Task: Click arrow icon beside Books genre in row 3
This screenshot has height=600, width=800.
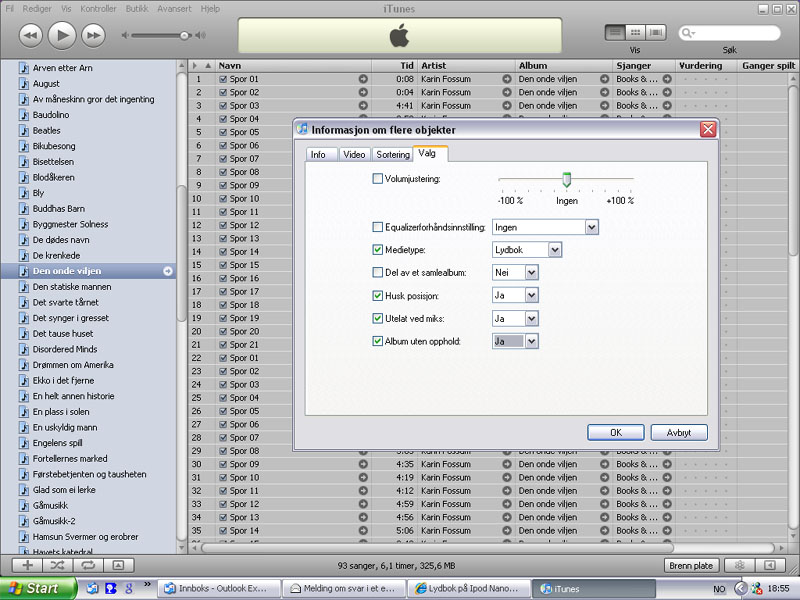Action: pyautogui.click(x=667, y=106)
